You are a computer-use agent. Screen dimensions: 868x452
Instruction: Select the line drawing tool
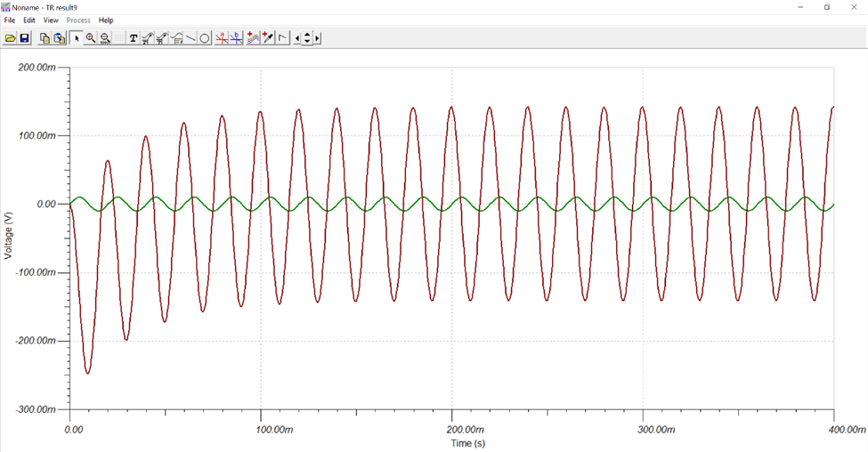[191, 38]
